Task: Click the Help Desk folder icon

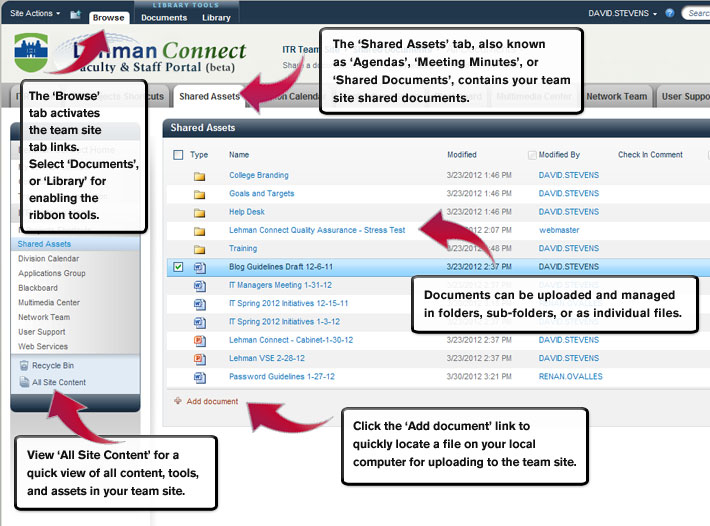Action: 199,213
